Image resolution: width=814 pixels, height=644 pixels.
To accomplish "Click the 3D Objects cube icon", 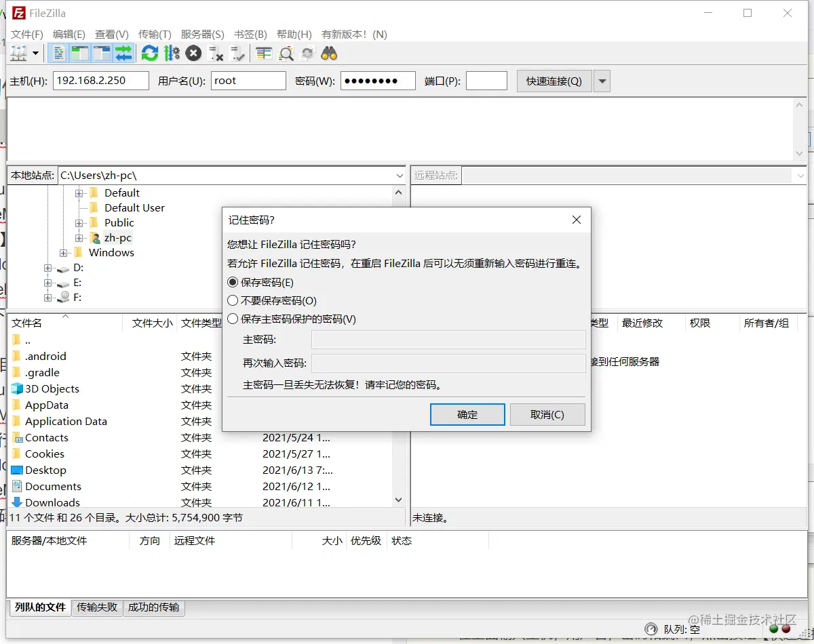I will click(x=17, y=388).
